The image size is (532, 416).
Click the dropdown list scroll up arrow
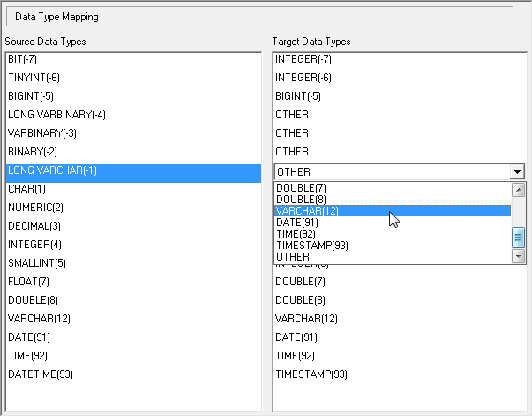pyautogui.click(x=519, y=189)
